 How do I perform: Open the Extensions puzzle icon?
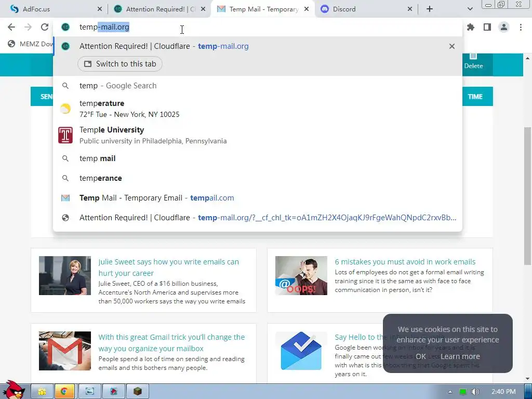click(471, 27)
